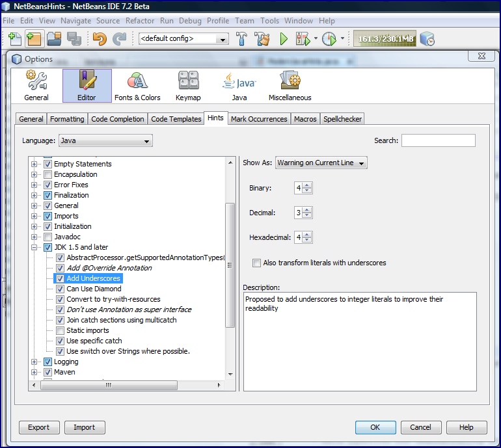Click the memory usage indicator 161.3/230.1MB
This screenshot has height=448, width=501.
point(385,38)
